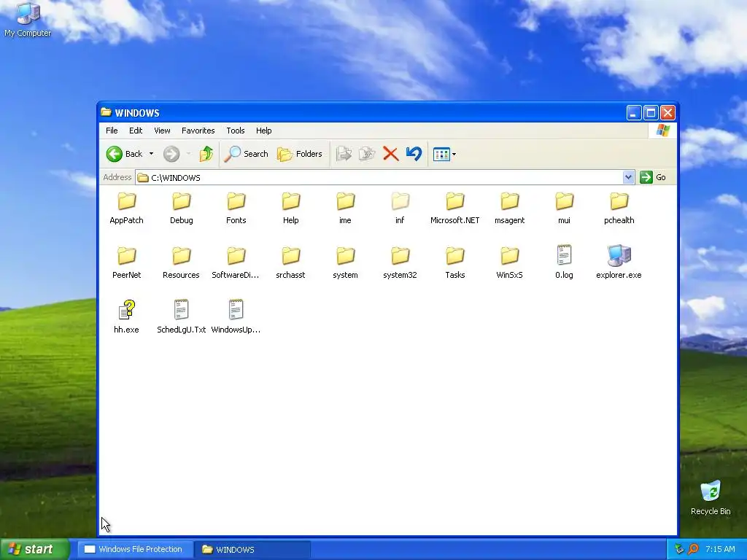747x560 pixels.
Task: Click the Windows flag logo in menu bar
Action: coord(662,131)
